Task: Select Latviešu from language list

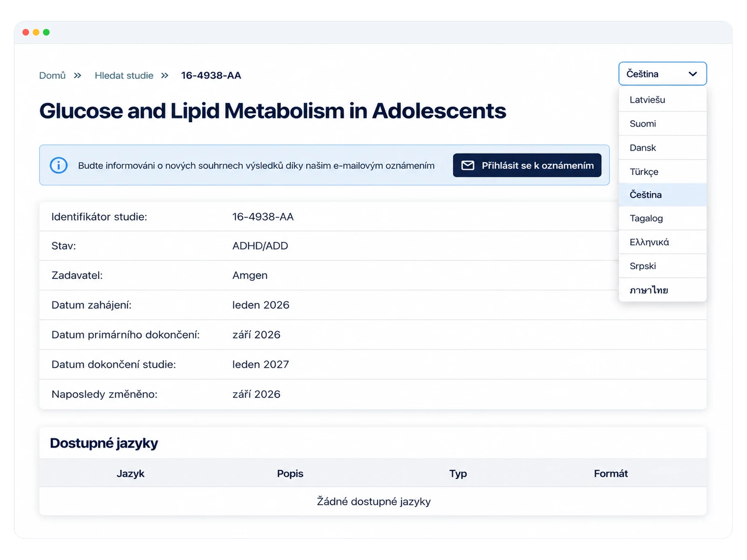Action: click(x=662, y=99)
